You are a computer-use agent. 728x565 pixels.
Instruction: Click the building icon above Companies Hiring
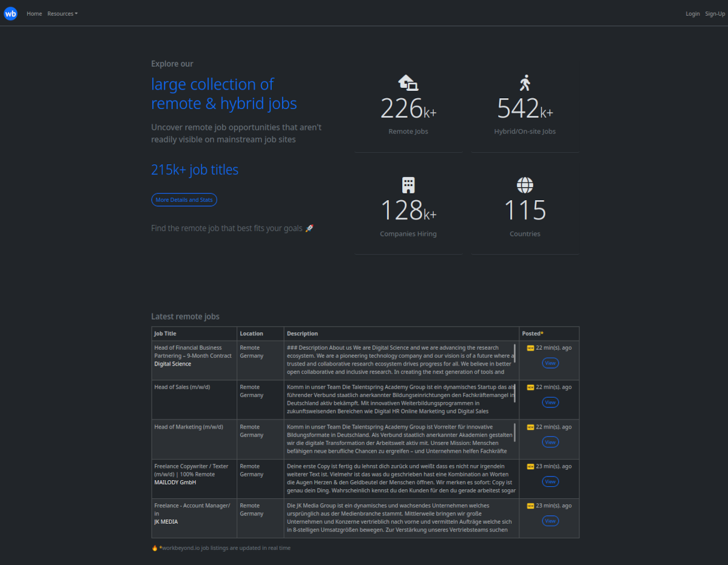coord(408,185)
